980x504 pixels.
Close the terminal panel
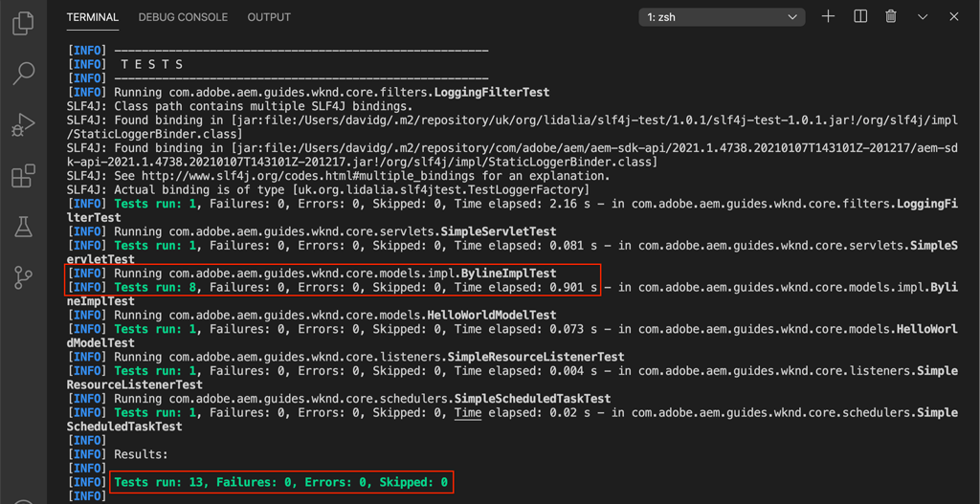(x=954, y=17)
